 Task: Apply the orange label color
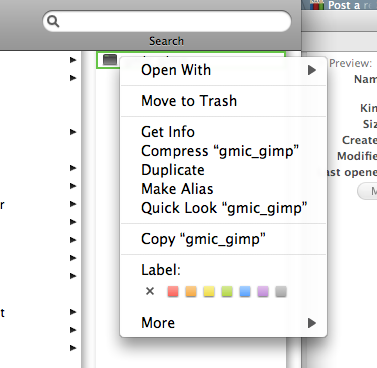191,291
